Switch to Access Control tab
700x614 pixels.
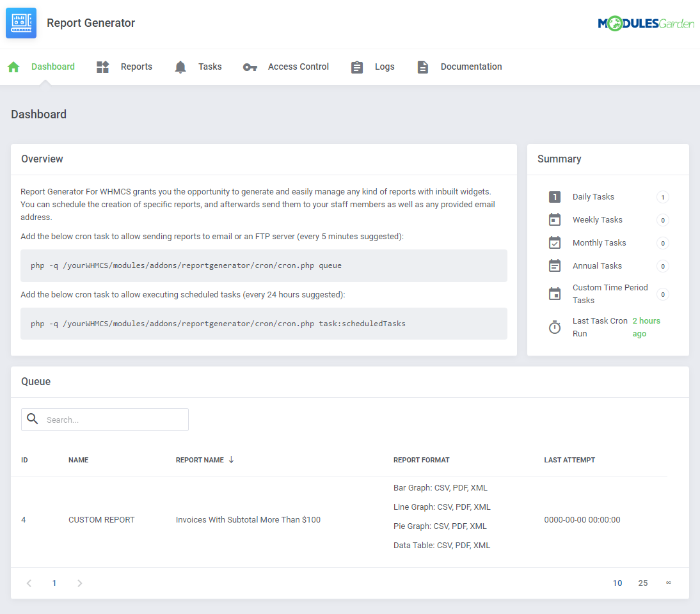[298, 67]
